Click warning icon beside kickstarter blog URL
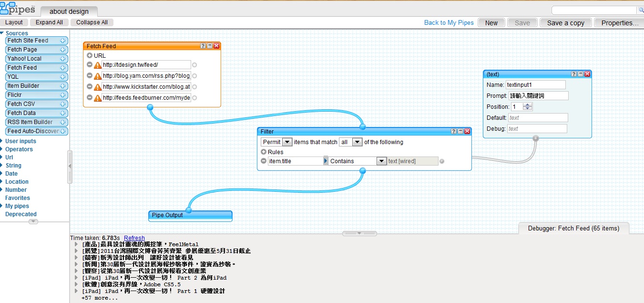The height and width of the screenshot is (303, 644). click(98, 87)
